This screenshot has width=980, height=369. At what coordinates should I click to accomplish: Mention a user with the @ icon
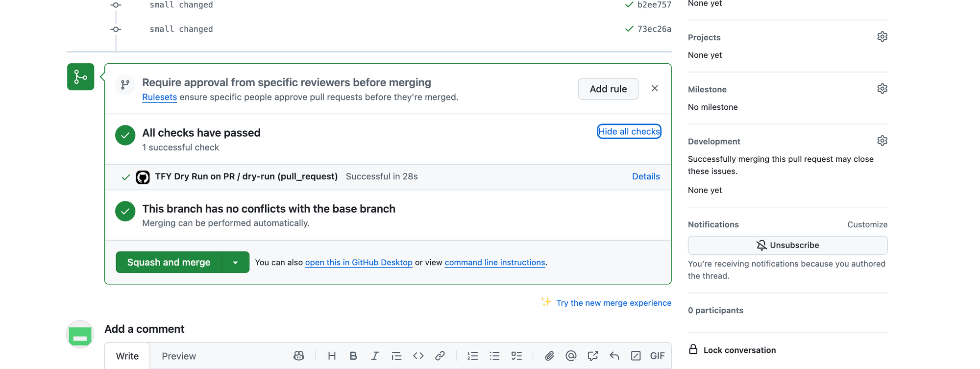[x=571, y=356]
